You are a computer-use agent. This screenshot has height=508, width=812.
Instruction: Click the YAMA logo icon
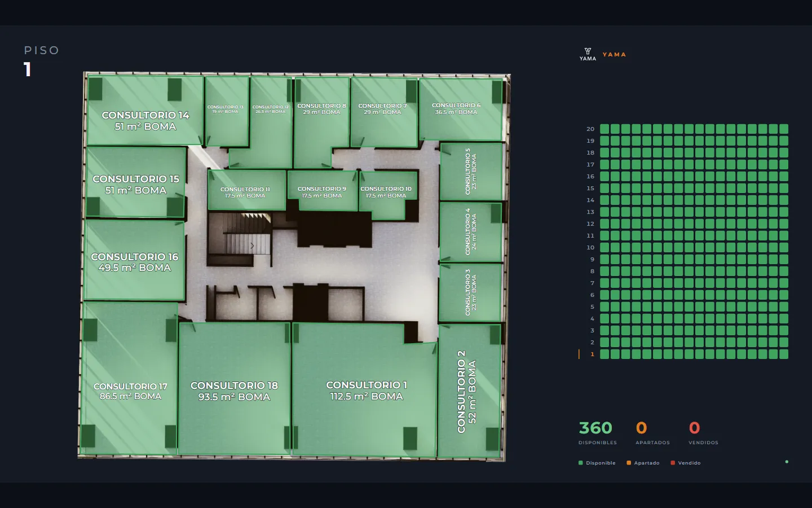588,54
